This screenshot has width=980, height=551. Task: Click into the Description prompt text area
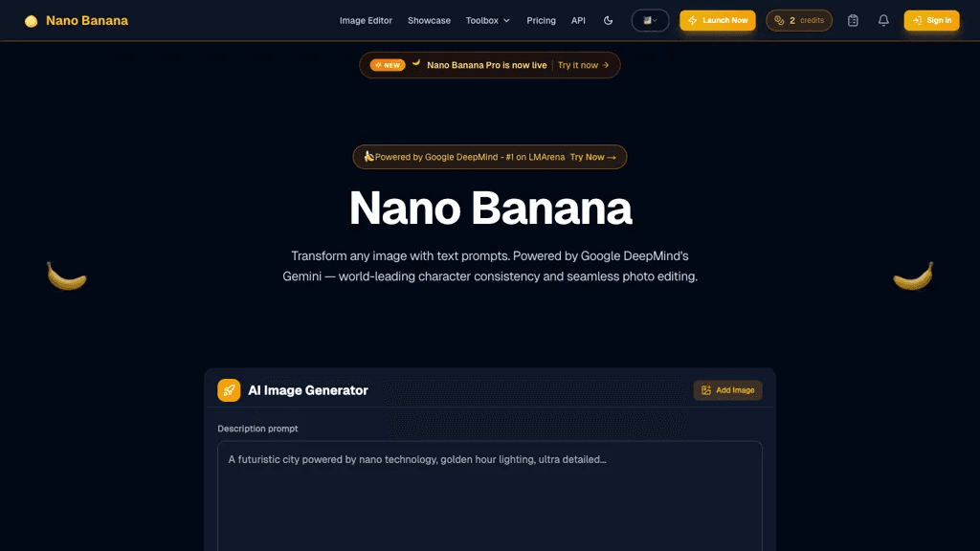point(490,496)
